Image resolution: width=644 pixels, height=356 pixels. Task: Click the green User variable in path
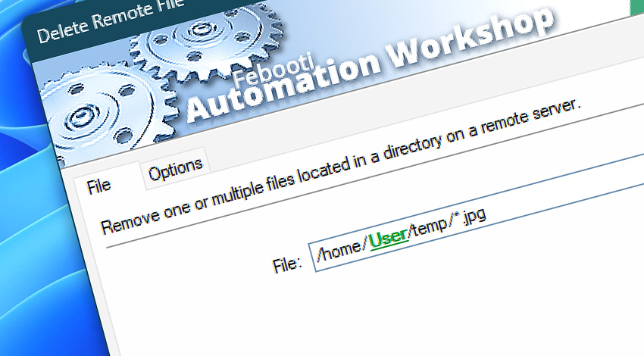point(389,238)
